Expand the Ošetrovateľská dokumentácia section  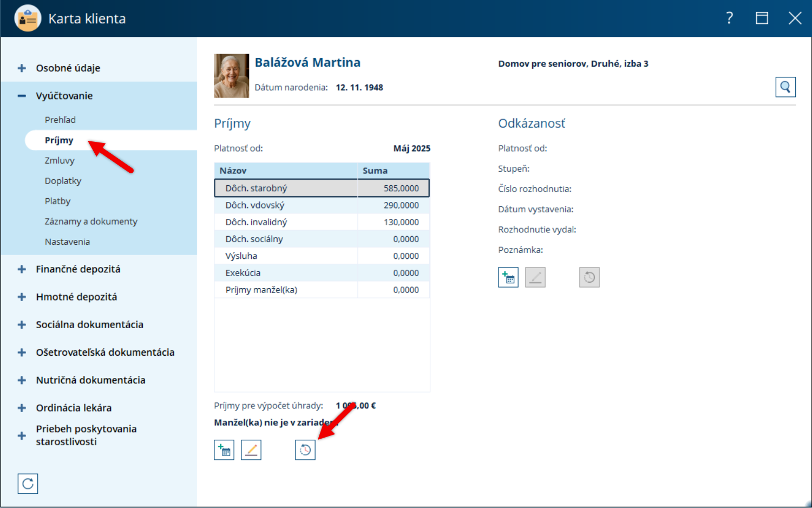22,353
